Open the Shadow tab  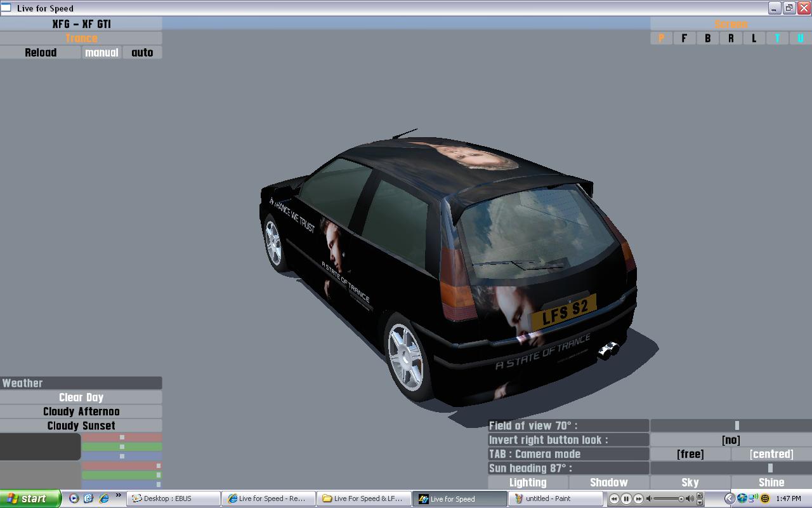point(609,483)
